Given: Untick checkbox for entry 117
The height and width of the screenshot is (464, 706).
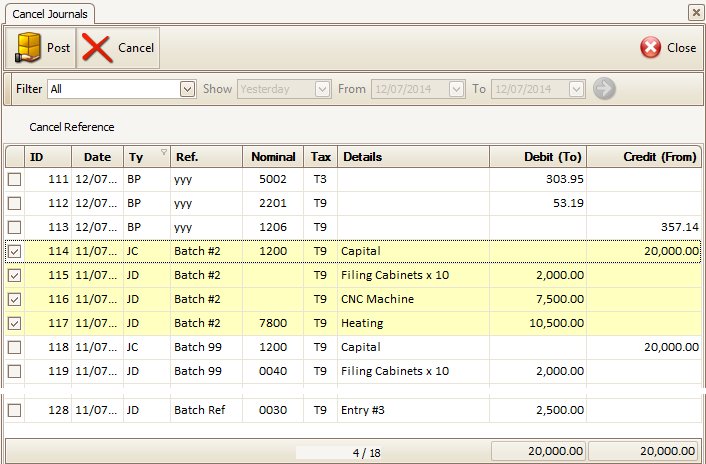Looking at the screenshot, I should pos(14,323).
